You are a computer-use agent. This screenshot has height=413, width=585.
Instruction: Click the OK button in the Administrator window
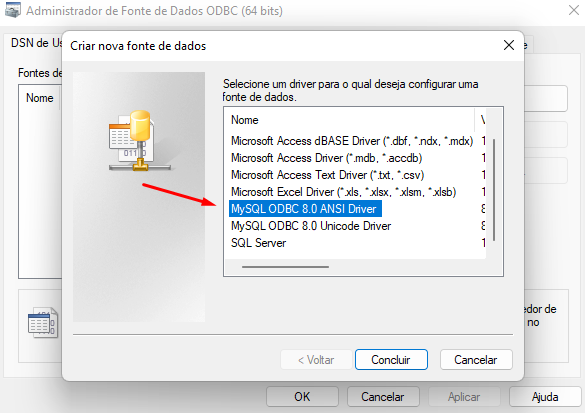point(302,397)
